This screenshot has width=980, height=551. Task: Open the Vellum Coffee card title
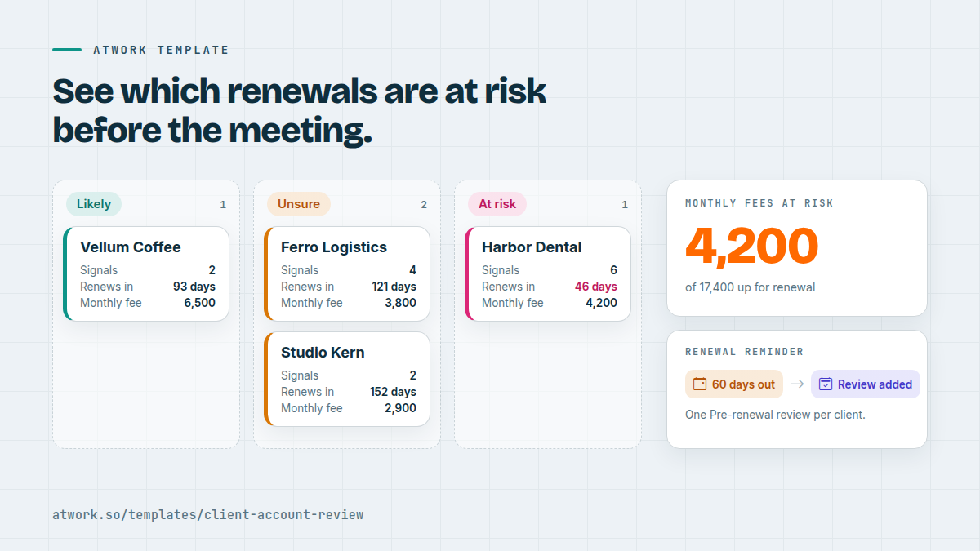tap(131, 247)
